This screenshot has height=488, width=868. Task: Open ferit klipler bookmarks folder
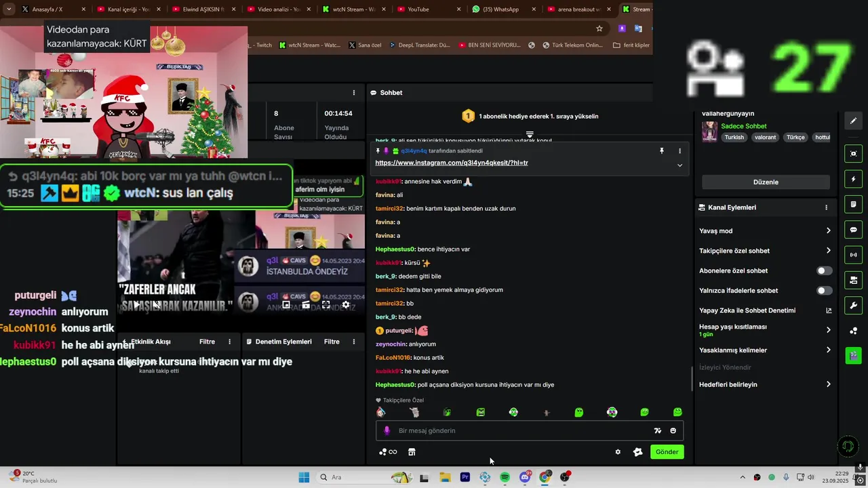pos(631,45)
